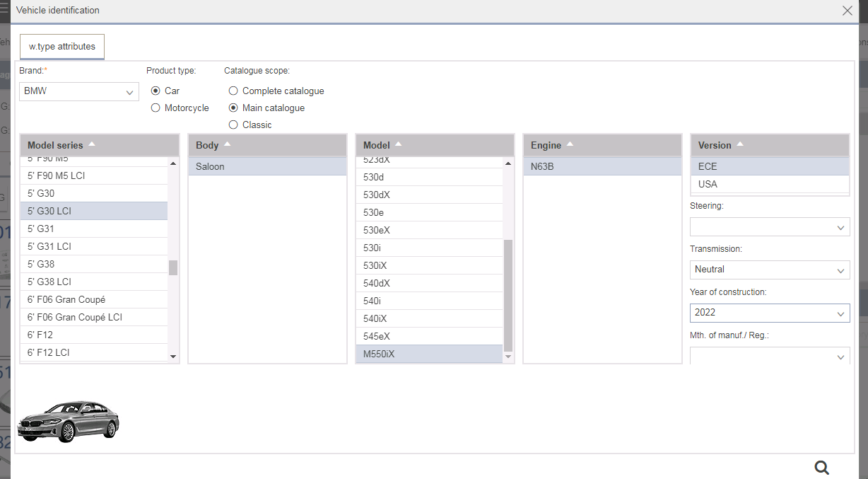Click the Engine column sort arrow
Viewport: 868px width, 479px height.
coord(570,144)
